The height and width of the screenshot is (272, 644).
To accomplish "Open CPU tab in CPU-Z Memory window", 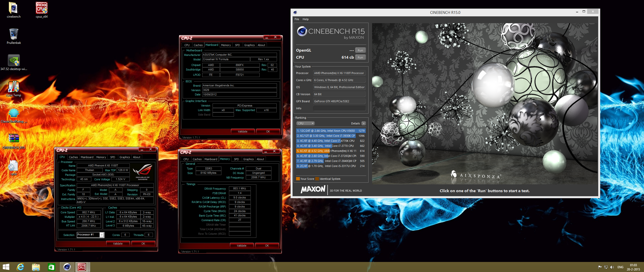I will pos(186,159).
